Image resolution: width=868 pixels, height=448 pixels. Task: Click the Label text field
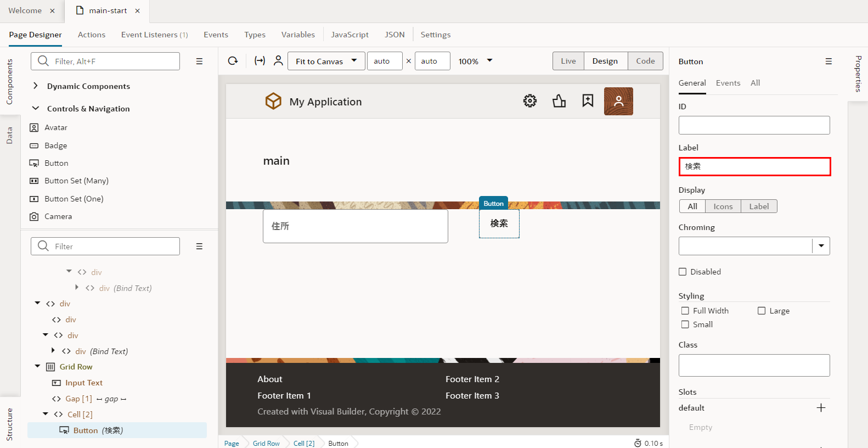754,166
